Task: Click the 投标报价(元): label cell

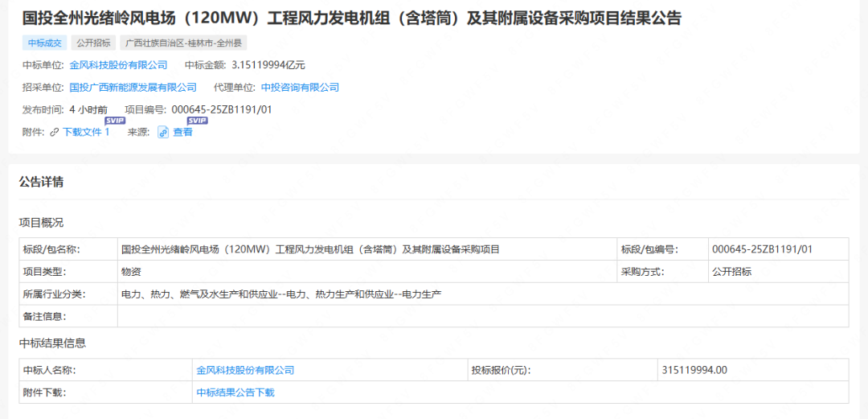Action: [563, 370]
